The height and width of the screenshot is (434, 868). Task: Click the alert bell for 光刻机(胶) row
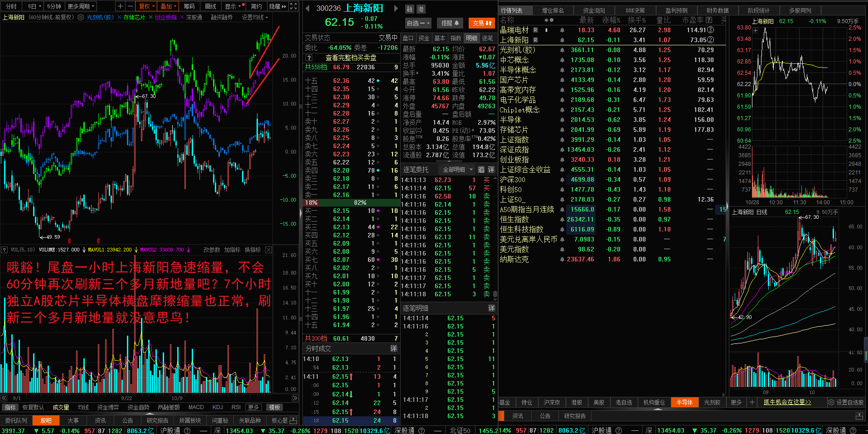pos(562,50)
